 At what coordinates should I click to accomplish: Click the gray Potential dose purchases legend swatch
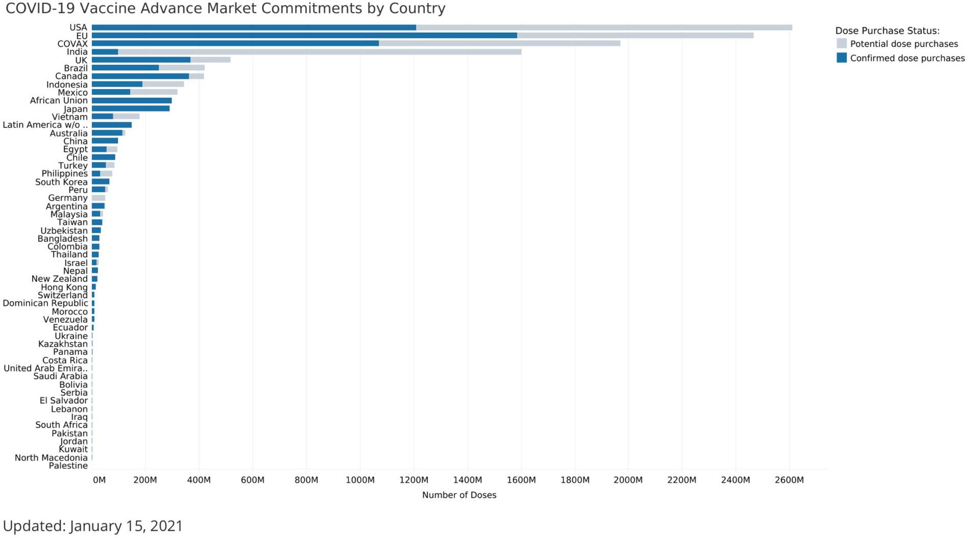pyautogui.click(x=842, y=44)
